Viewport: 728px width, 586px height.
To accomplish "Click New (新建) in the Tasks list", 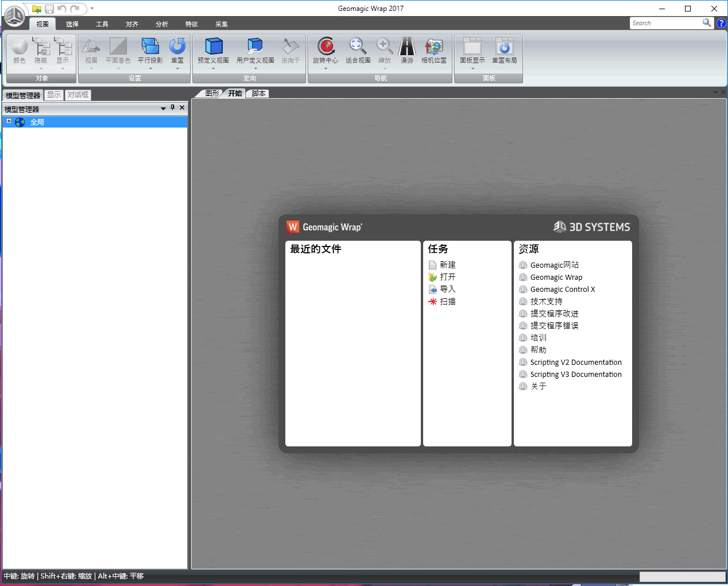I will point(447,265).
